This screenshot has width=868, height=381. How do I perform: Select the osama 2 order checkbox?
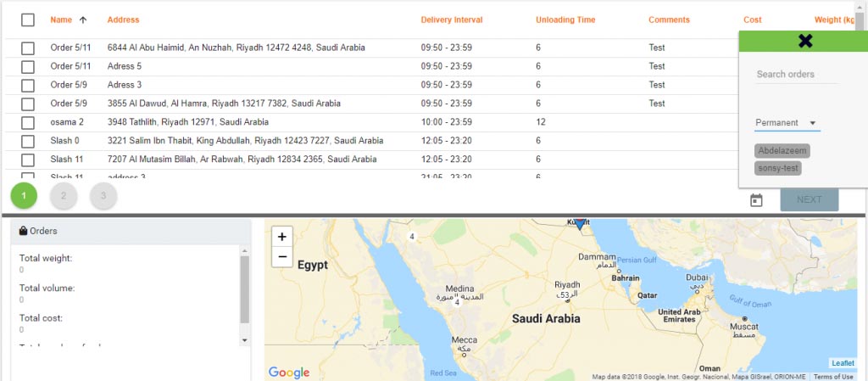[28, 122]
